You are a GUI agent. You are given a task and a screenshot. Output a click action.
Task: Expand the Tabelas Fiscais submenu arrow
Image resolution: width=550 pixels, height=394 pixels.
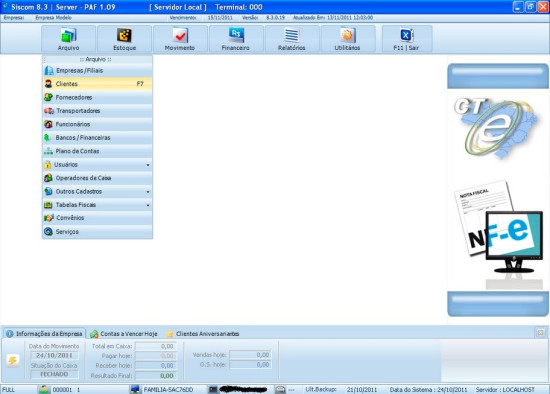[x=148, y=205]
